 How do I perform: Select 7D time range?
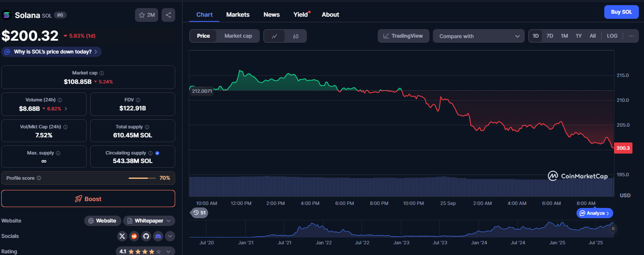(550, 36)
